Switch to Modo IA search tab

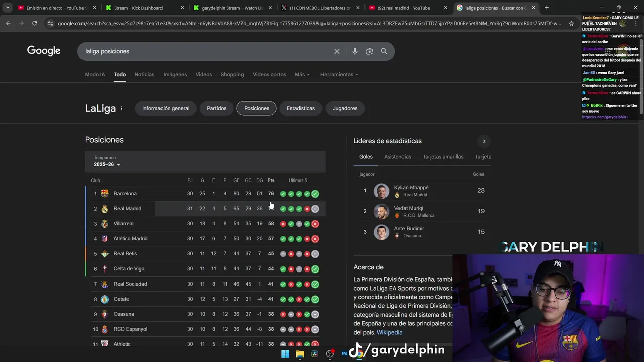pyautogui.click(x=95, y=74)
